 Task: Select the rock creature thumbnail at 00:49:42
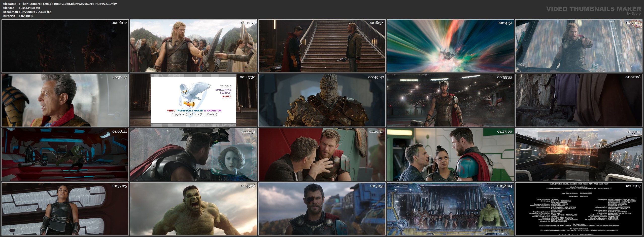[322, 100]
